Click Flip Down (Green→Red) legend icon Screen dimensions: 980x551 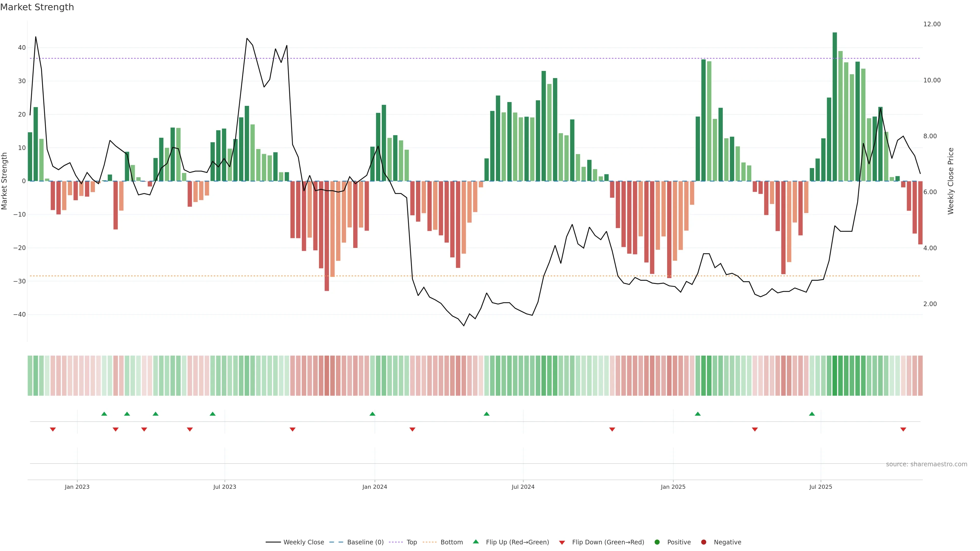tap(562, 543)
